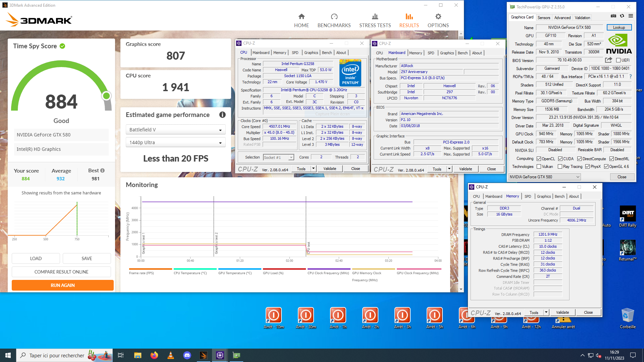Switch to the Sensors tab in GPU-Z

[x=544, y=18]
